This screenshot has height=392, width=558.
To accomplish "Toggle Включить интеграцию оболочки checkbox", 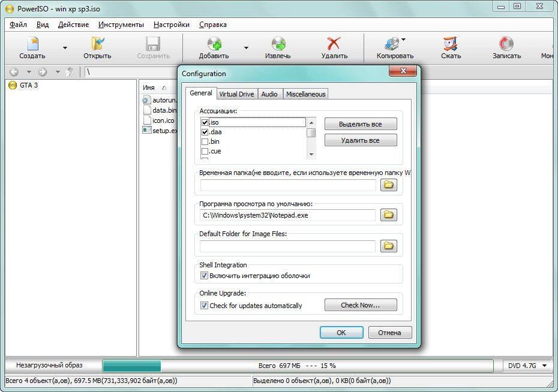I will pyautogui.click(x=204, y=276).
